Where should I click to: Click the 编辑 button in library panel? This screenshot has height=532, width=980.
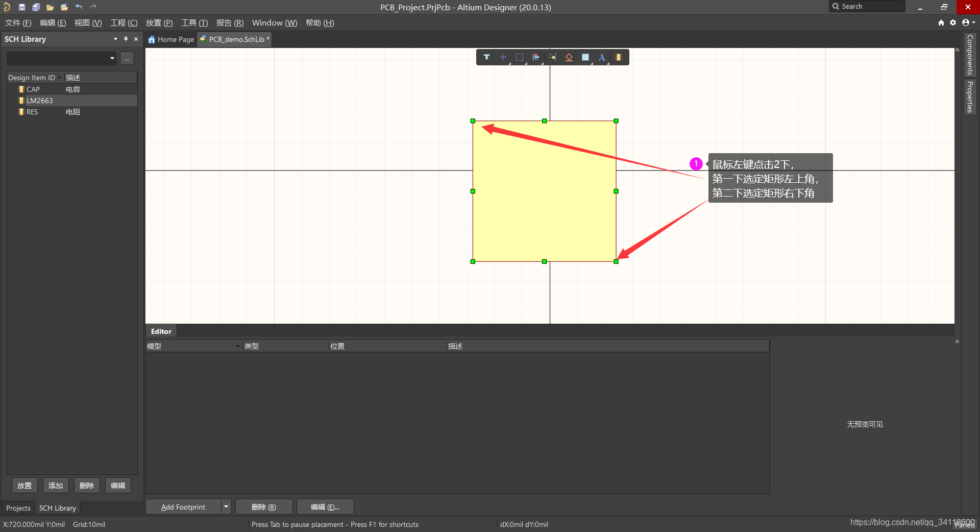tap(118, 486)
